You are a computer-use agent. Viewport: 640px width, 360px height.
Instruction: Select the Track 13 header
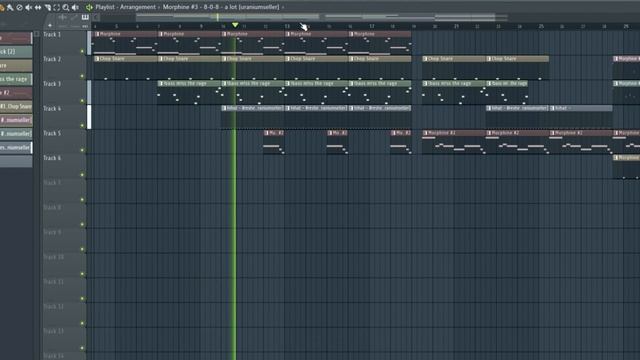pyautogui.click(x=64, y=339)
